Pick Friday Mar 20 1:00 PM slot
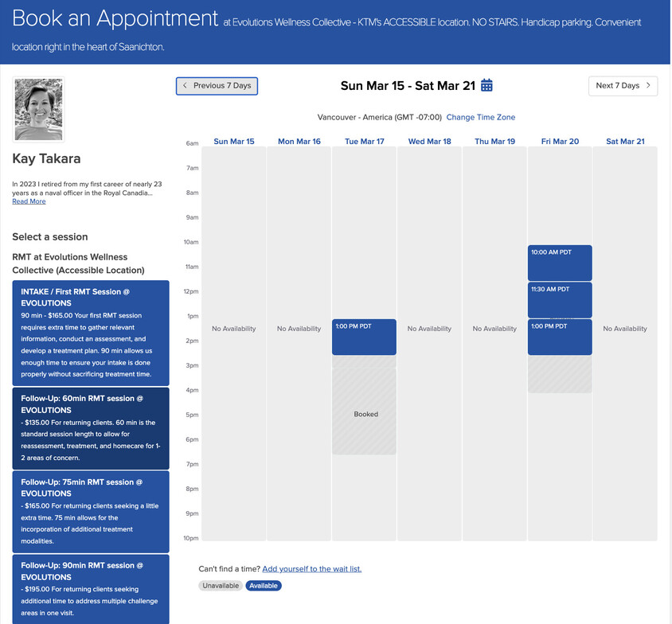This screenshot has width=672, height=624. coord(560,337)
